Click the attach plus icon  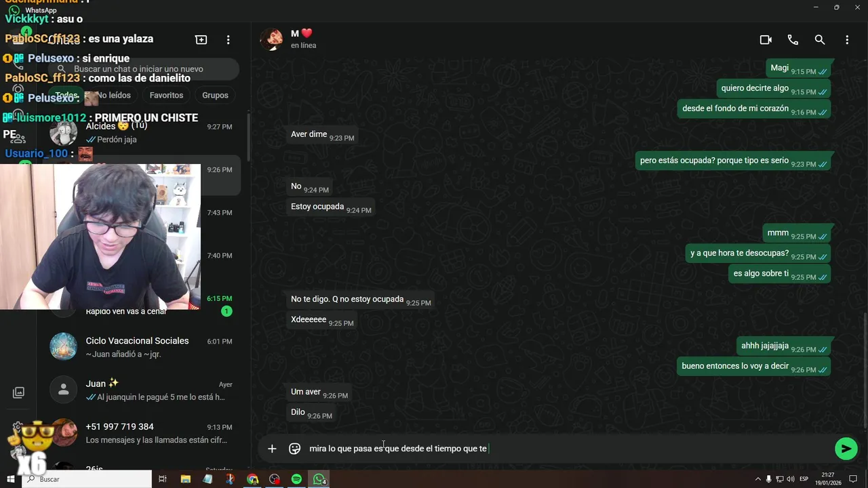(x=272, y=449)
